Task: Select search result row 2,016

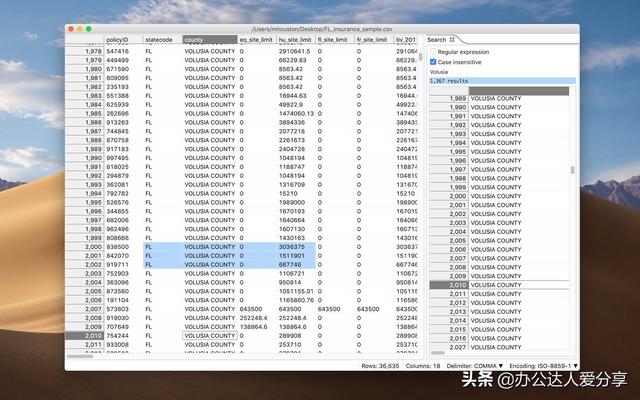Action: pos(499,338)
